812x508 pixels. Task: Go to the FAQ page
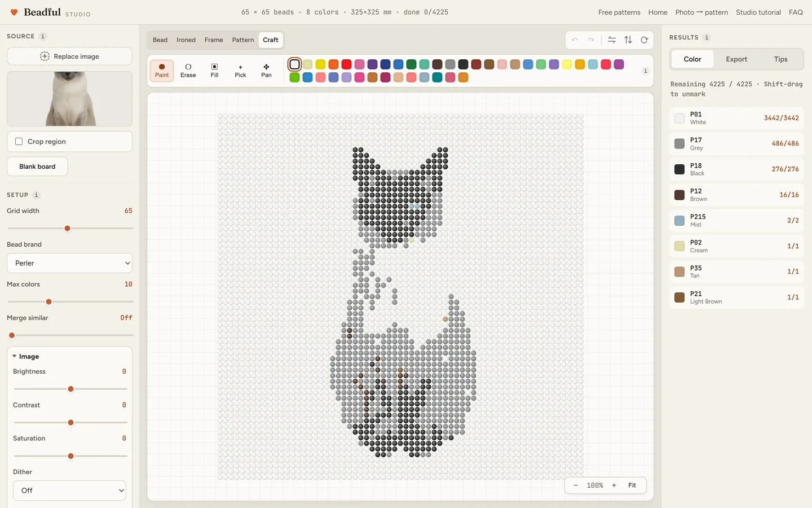click(x=796, y=12)
